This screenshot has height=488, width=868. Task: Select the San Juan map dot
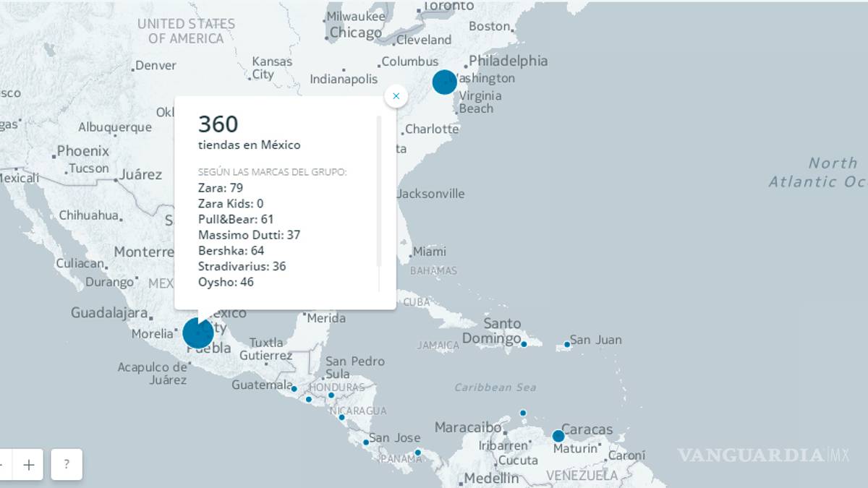567,344
